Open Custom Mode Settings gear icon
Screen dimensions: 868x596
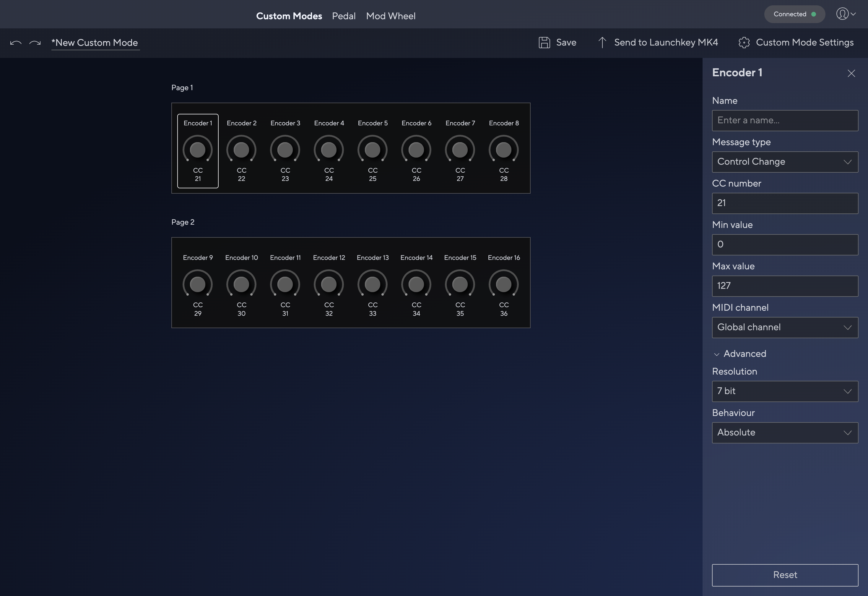744,43
